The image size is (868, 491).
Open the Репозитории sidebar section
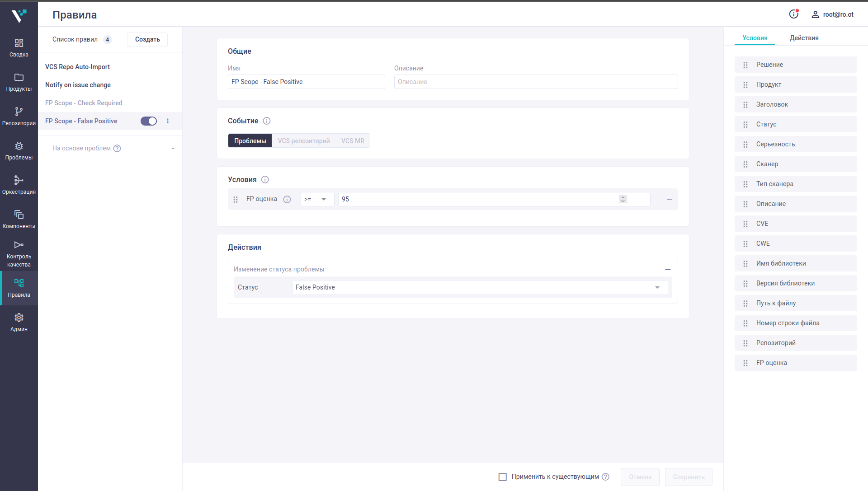[x=19, y=117]
